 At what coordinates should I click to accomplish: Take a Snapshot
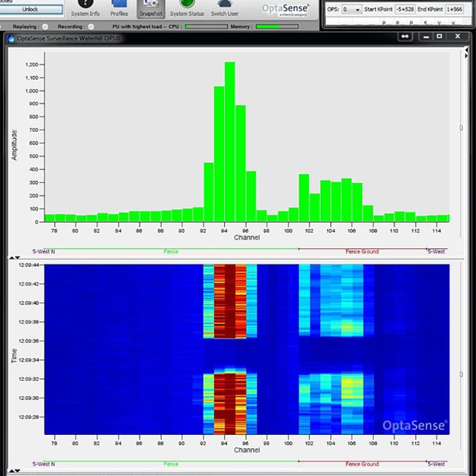pyautogui.click(x=151, y=9)
